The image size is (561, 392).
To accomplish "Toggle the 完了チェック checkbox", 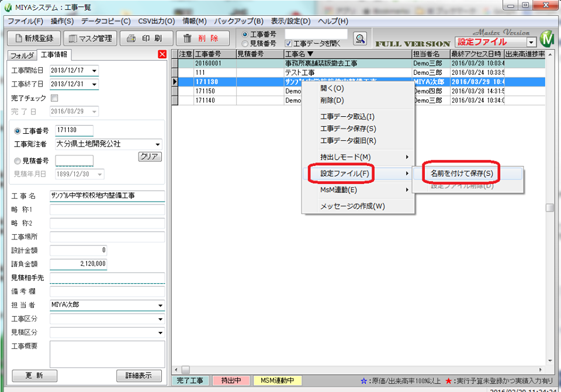I will click(54, 98).
